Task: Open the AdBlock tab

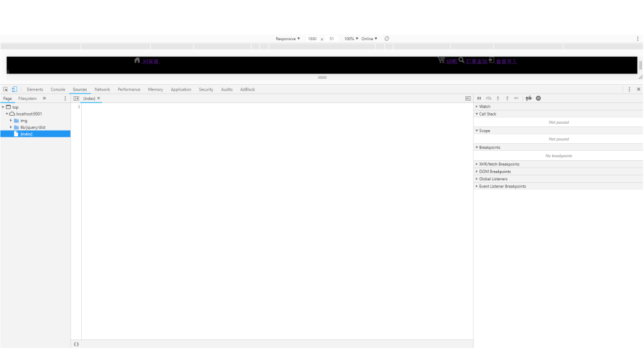Action: coord(247,89)
